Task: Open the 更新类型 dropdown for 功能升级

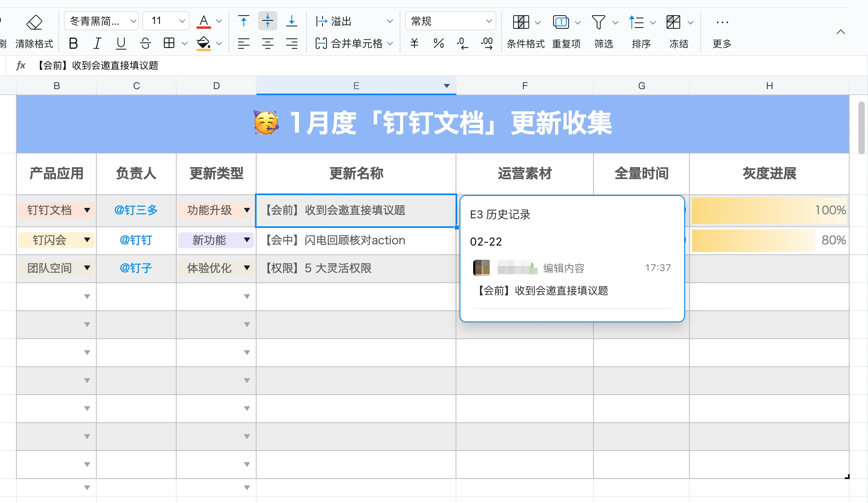Action: click(x=247, y=210)
